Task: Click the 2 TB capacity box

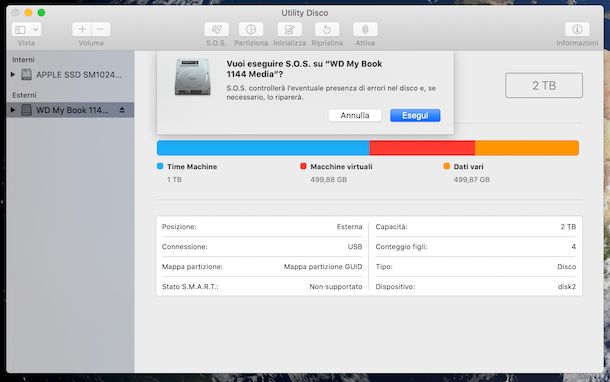Action: [544, 85]
